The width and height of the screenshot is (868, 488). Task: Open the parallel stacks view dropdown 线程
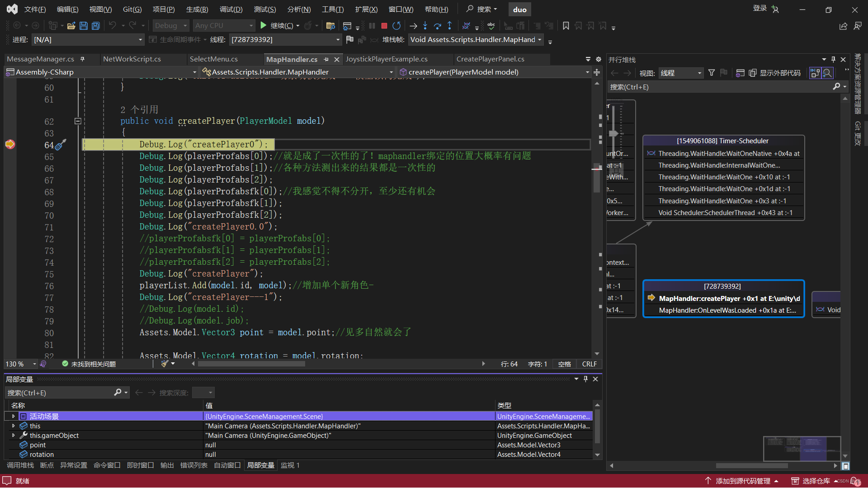click(681, 73)
